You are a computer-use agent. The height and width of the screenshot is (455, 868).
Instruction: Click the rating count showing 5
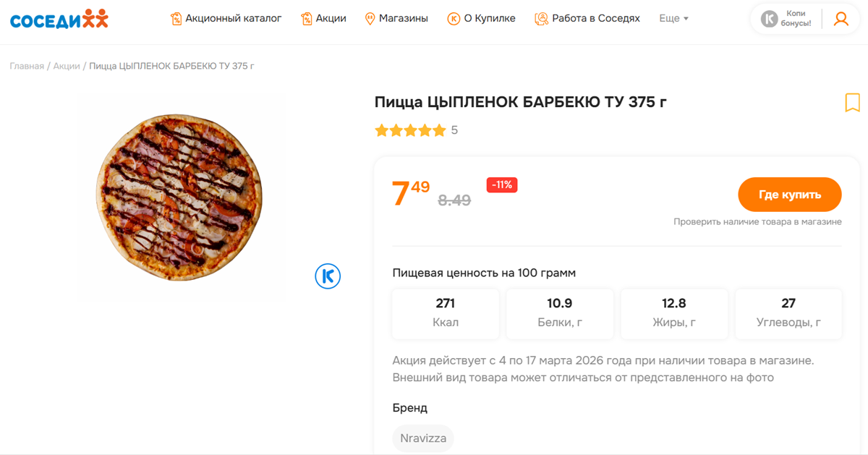455,130
